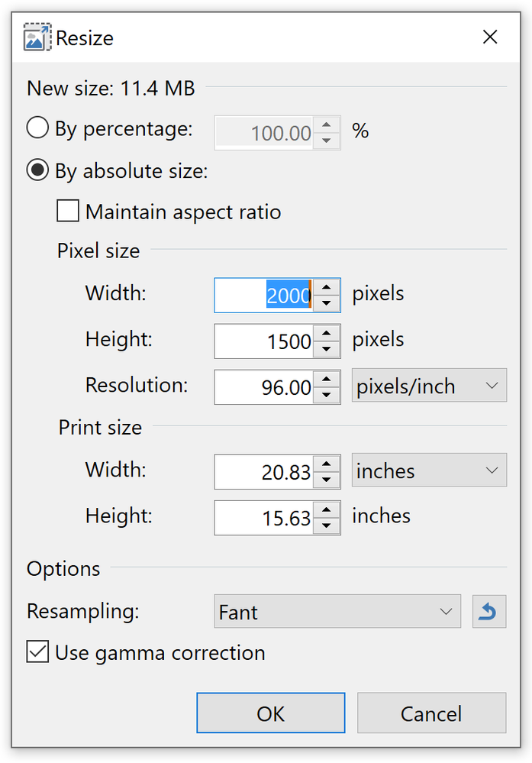Reset resampling with the blue undo arrow
Viewport: 532px width, 763px height.
click(489, 612)
